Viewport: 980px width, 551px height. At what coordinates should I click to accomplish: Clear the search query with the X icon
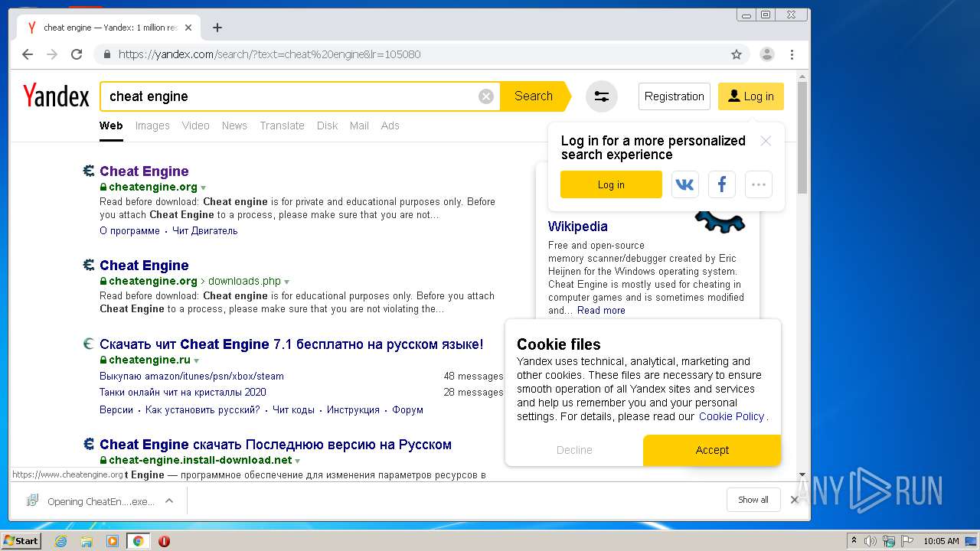pos(486,96)
